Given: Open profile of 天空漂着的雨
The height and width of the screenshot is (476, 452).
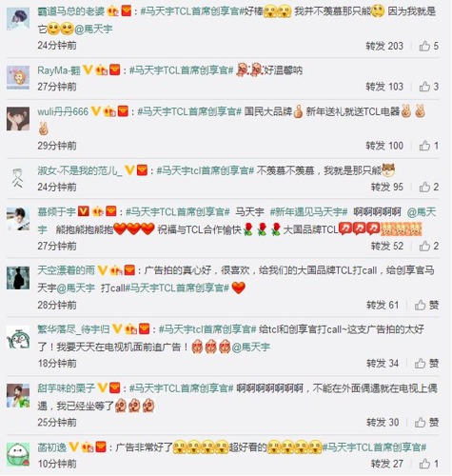Looking at the screenshot, I should 67,270.
